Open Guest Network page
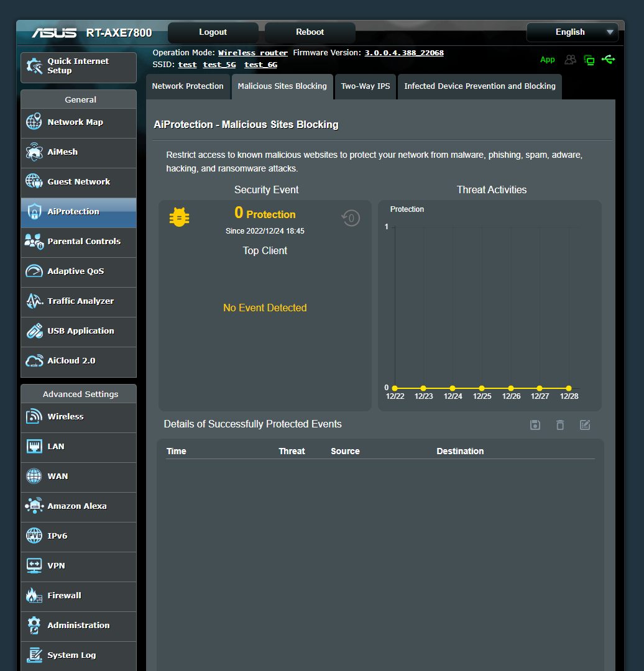 [78, 183]
